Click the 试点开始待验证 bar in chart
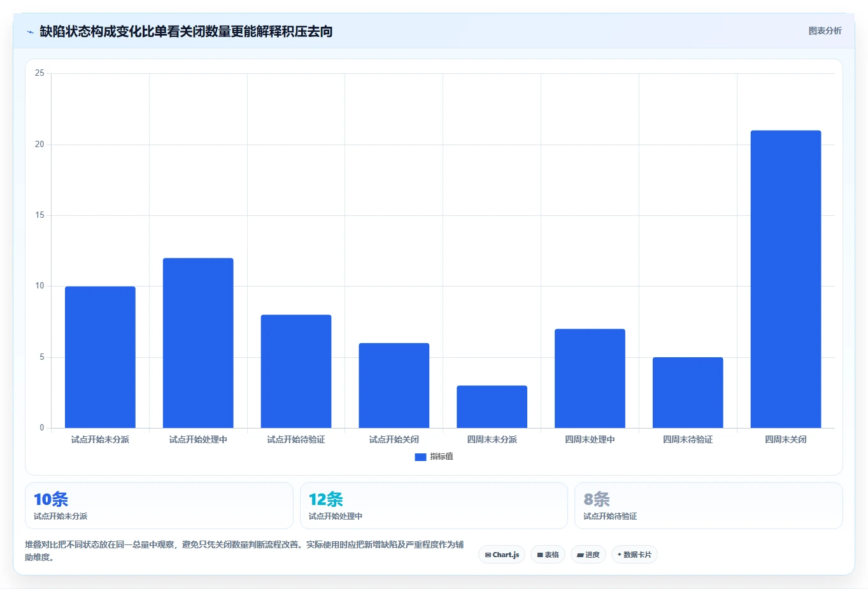The width and height of the screenshot is (868, 589). (x=296, y=371)
